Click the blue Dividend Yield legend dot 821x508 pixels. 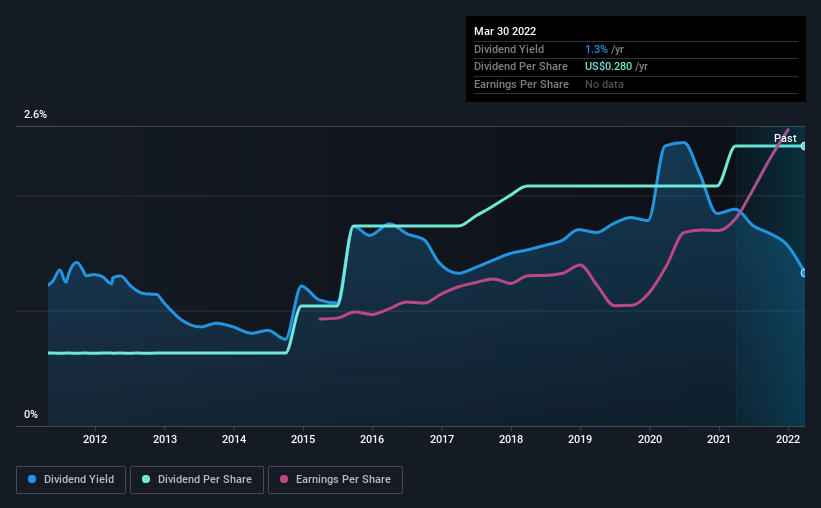tap(32, 479)
